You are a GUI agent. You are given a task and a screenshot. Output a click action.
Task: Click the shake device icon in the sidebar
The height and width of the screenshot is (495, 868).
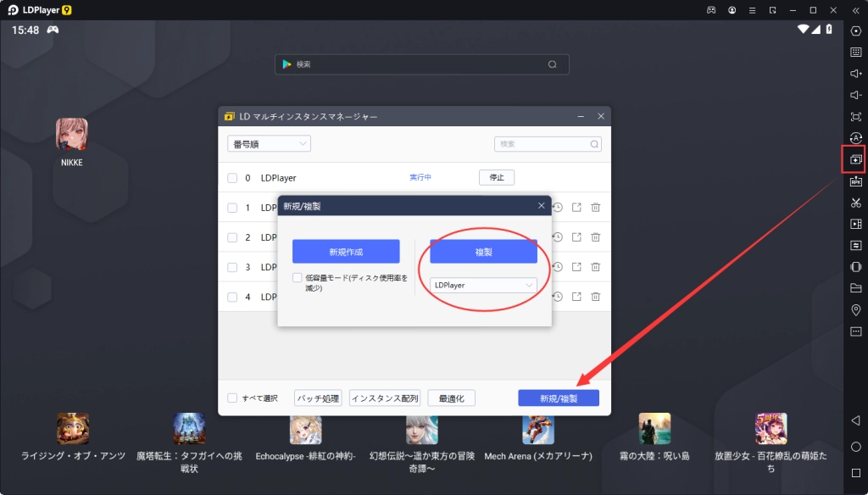coord(856,267)
